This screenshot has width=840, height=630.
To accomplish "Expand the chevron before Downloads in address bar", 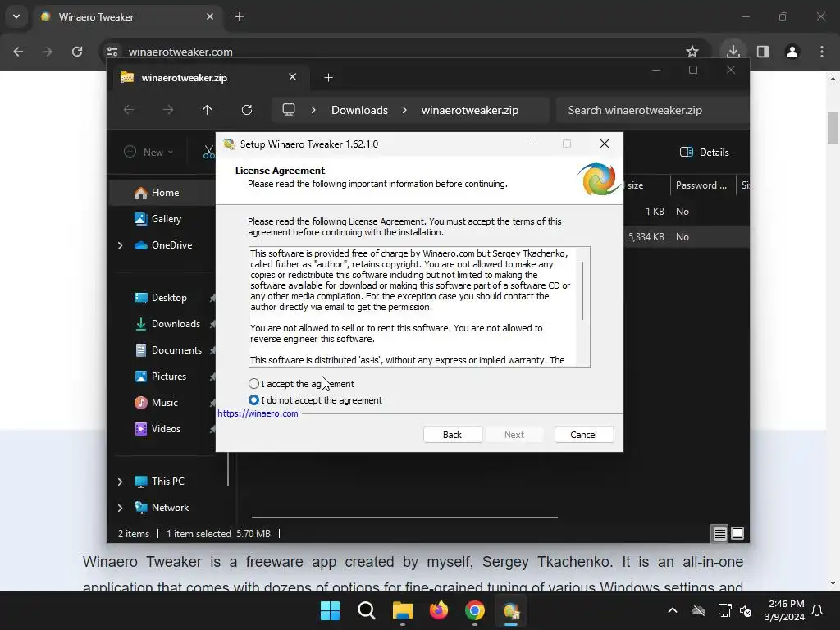I will coord(313,110).
